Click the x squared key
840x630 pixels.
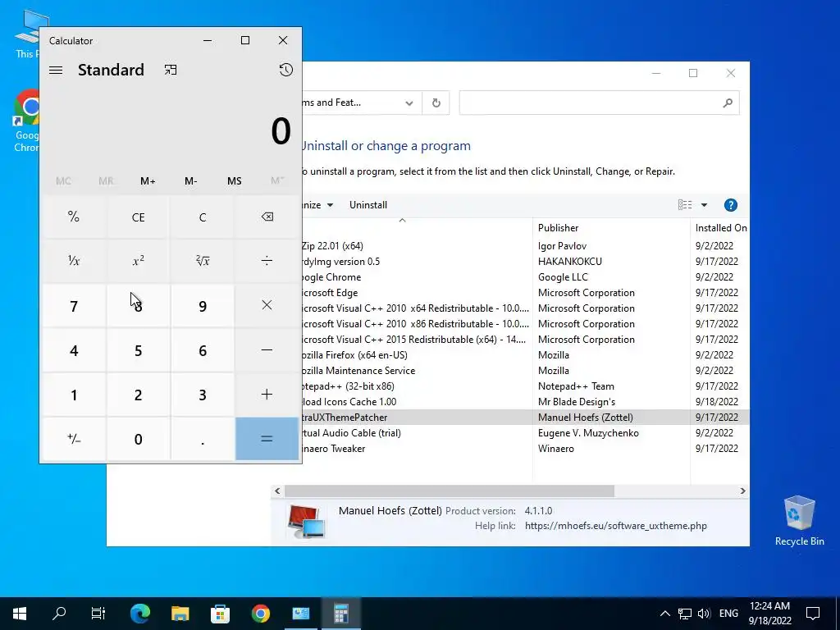point(138,262)
